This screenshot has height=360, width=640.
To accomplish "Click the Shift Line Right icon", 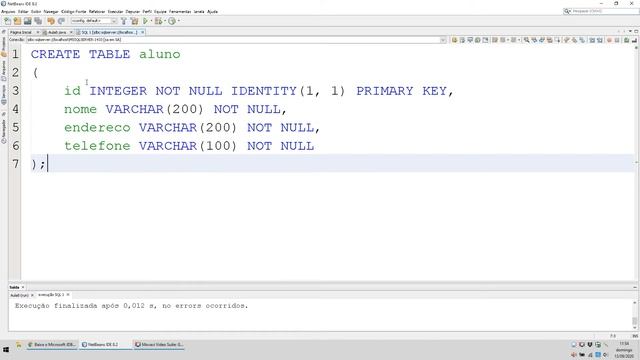I will (x=600, y=40).
